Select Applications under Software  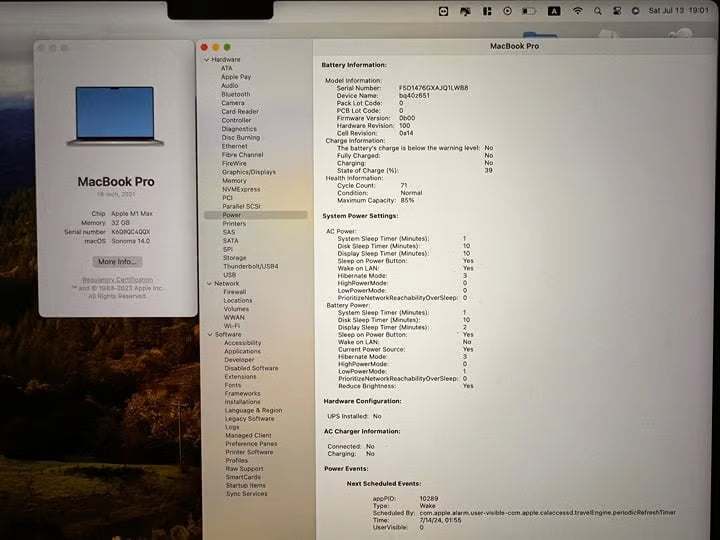[x=242, y=351]
